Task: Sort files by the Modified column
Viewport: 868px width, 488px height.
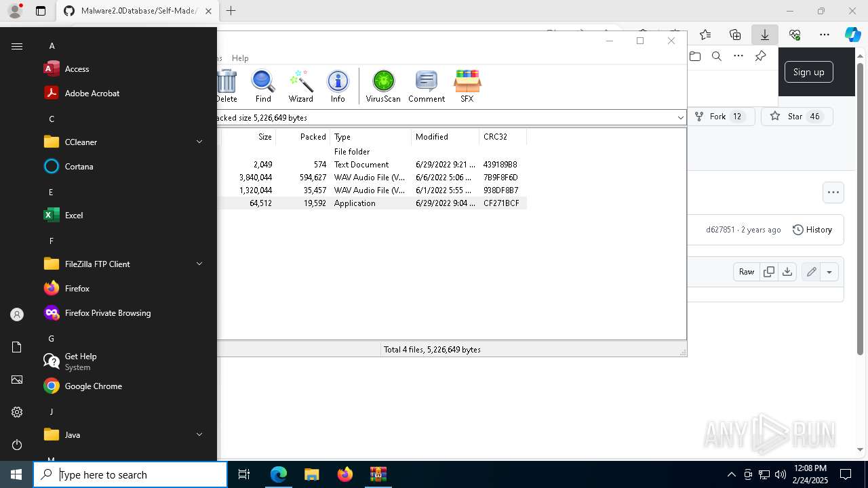Action: pyautogui.click(x=445, y=137)
